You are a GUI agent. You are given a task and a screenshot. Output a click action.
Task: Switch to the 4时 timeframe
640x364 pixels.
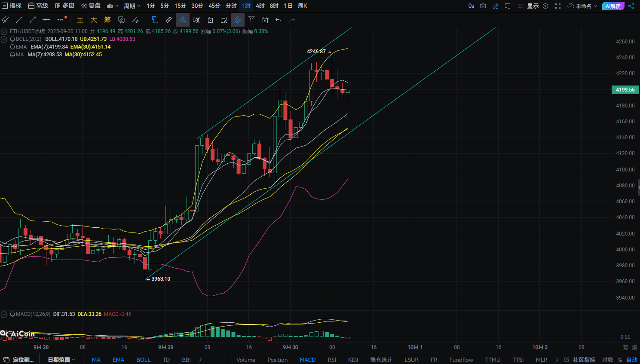tap(260, 6)
